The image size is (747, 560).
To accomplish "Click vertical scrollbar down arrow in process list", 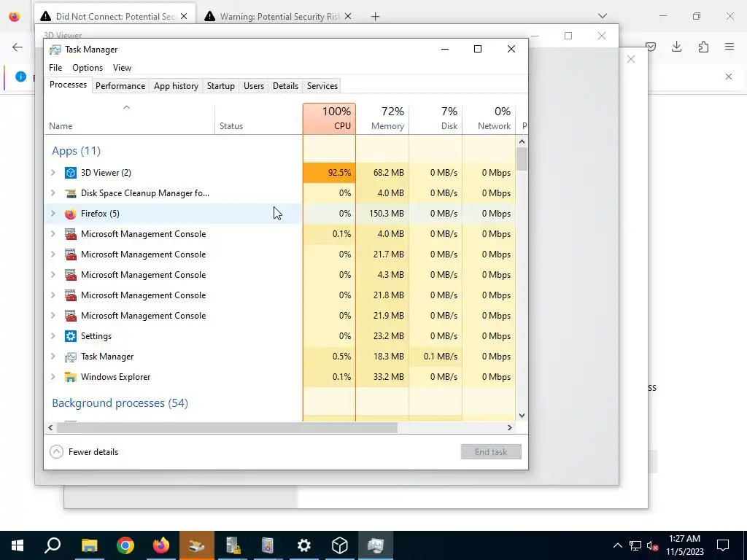I will click(x=522, y=415).
